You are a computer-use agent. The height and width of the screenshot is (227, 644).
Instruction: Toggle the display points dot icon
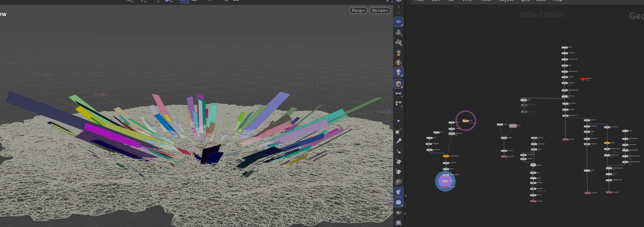[398, 121]
